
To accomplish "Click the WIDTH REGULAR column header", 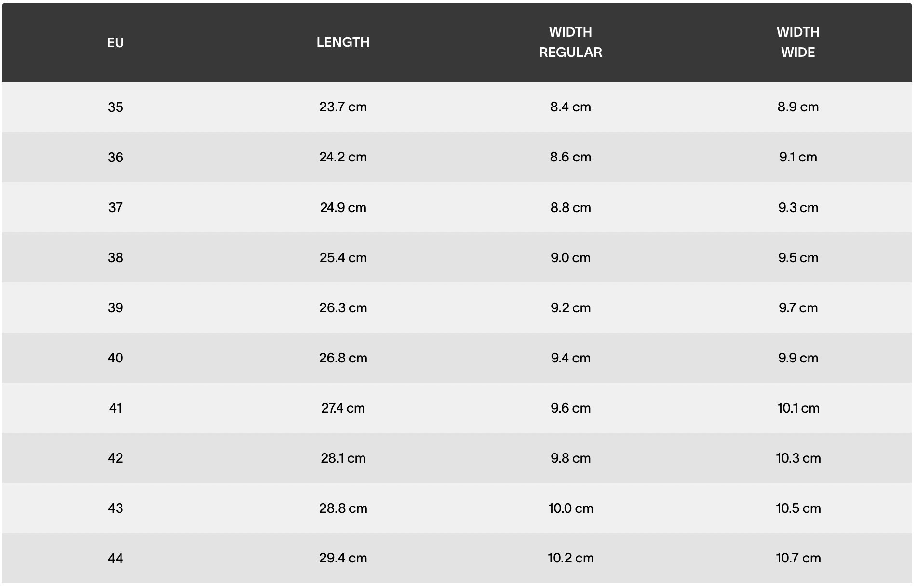I will click(x=570, y=42).
